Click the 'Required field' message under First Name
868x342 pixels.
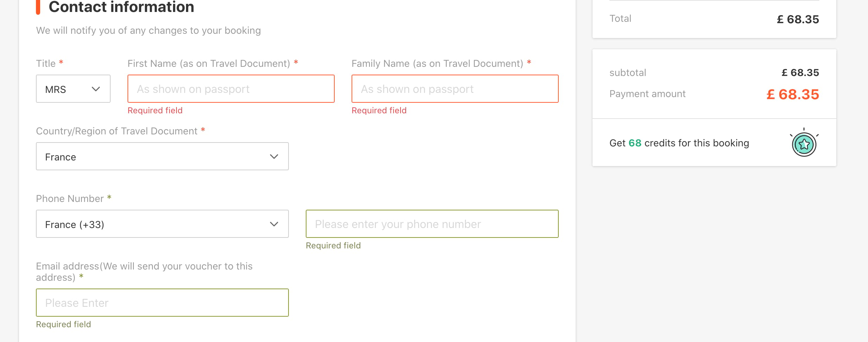(155, 110)
